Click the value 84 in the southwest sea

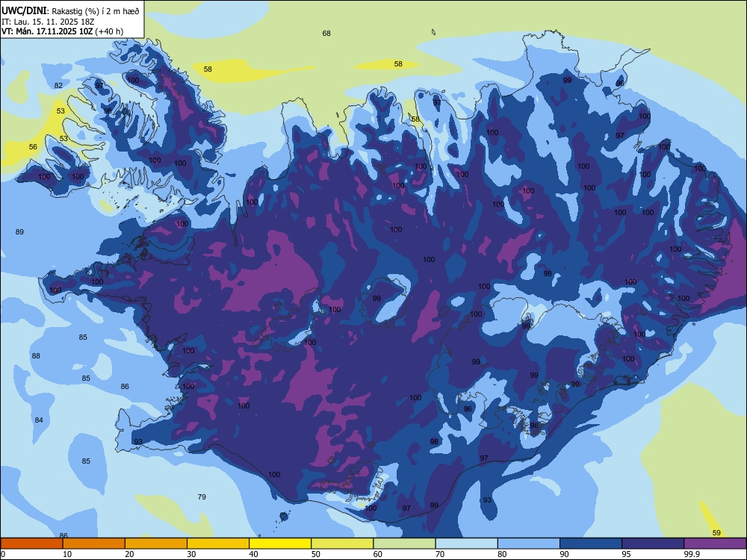pos(39,420)
